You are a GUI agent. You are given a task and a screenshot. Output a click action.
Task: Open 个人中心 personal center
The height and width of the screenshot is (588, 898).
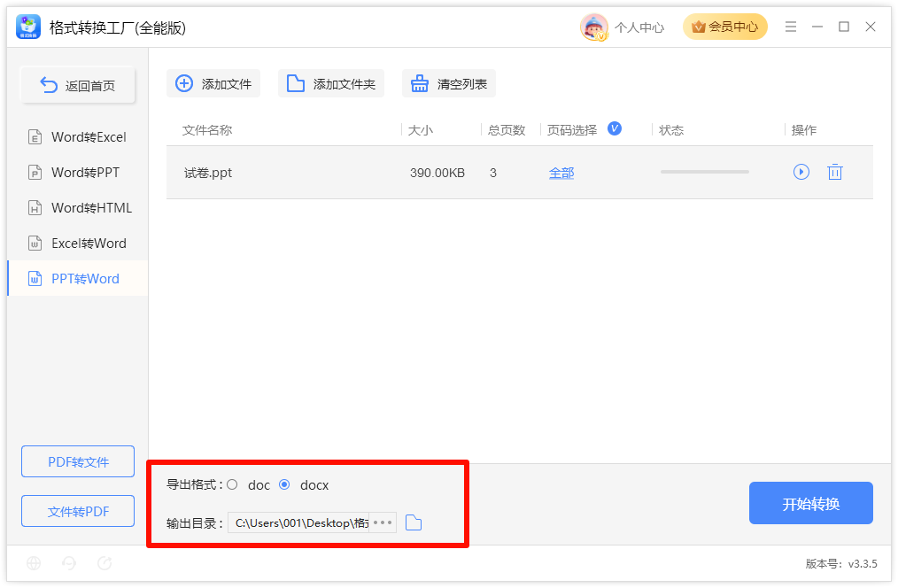tap(639, 27)
